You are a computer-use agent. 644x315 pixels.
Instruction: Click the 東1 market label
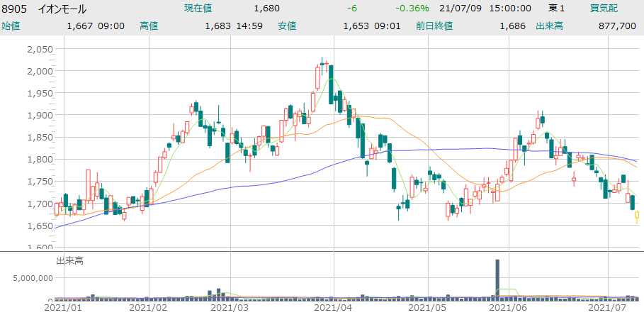tap(558, 9)
